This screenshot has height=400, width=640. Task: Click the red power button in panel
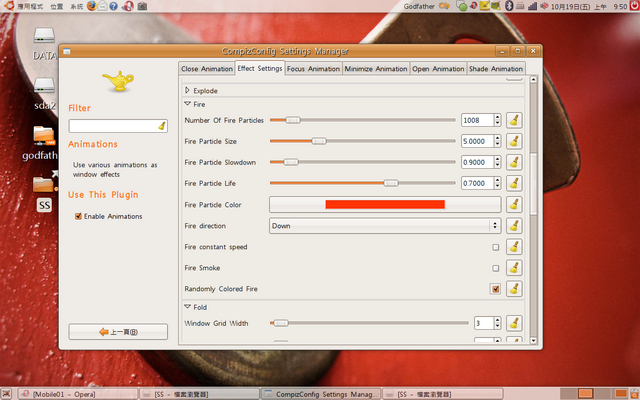pos(635,5)
